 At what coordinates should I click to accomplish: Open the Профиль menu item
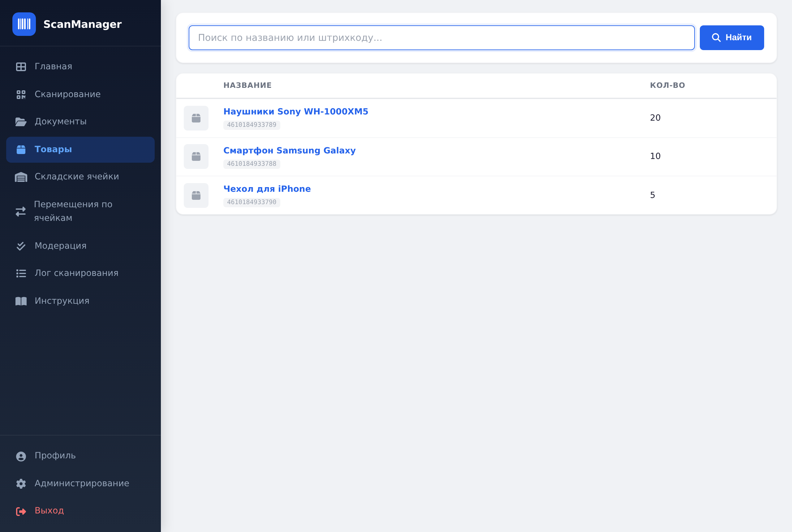click(80, 456)
